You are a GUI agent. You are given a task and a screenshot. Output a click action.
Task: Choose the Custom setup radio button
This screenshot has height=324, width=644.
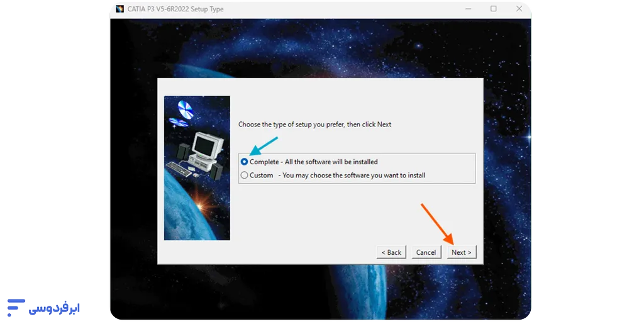point(245,176)
